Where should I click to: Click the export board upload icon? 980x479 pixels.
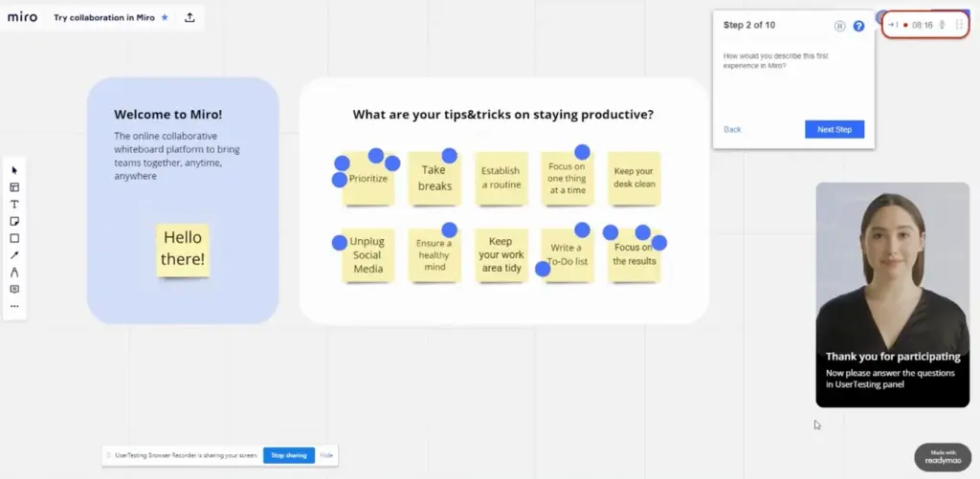tap(190, 17)
